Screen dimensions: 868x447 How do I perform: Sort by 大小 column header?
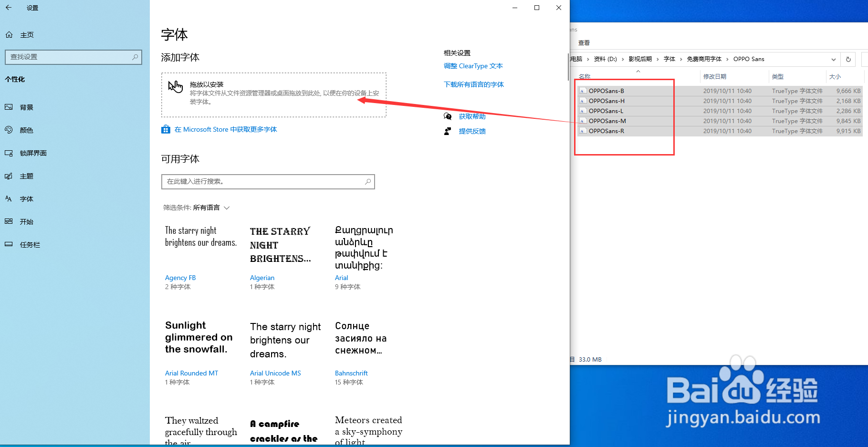click(x=835, y=76)
